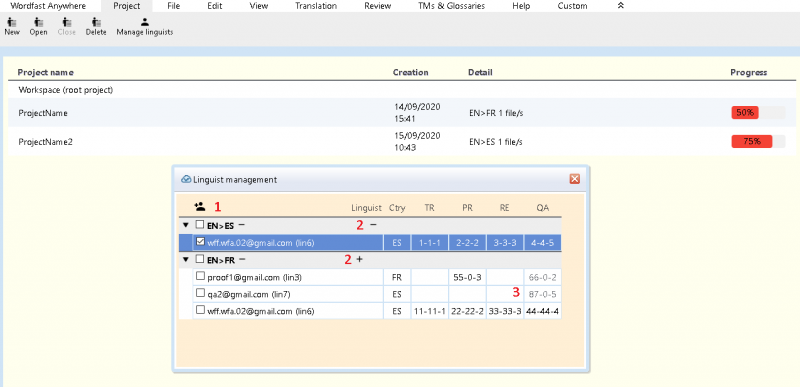Click Progress column header
Image resolution: width=800 pixels, height=387 pixels.
click(748, 72)
